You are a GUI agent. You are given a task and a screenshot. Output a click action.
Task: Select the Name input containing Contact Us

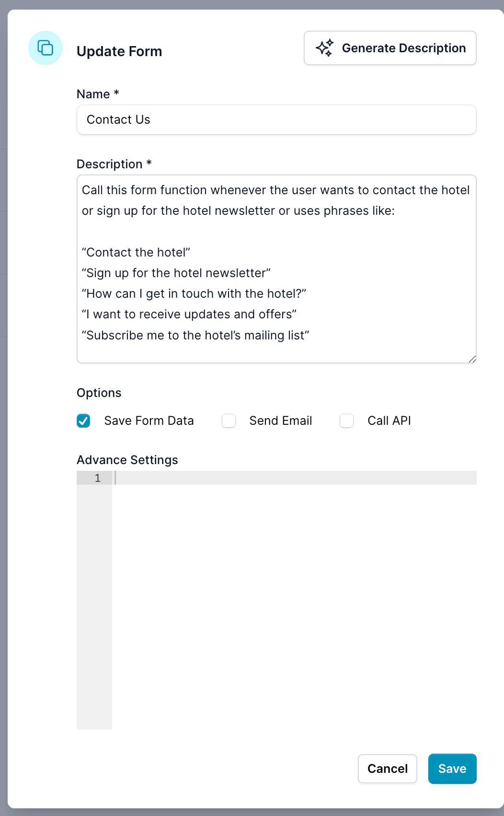tap(276, 119)
